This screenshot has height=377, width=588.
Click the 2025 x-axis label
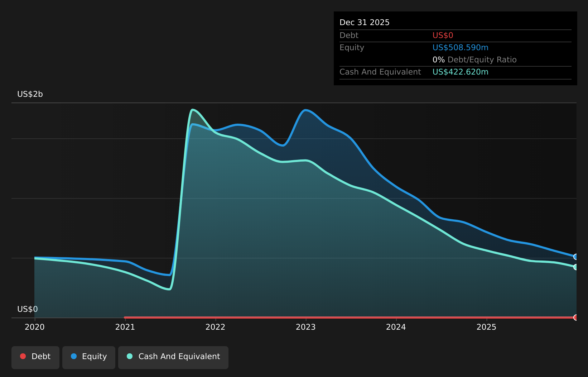pos(486,327)
